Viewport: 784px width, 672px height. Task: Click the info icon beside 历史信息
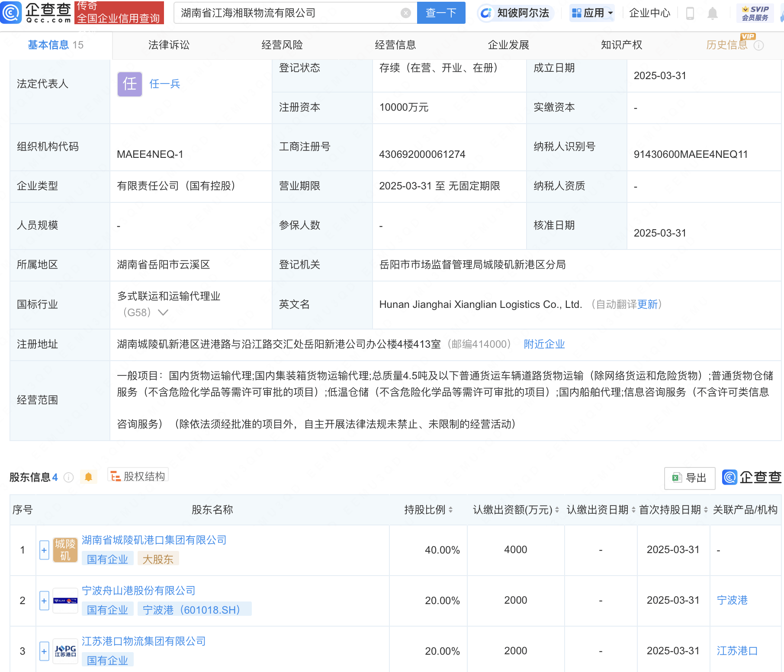pos(758,45)
